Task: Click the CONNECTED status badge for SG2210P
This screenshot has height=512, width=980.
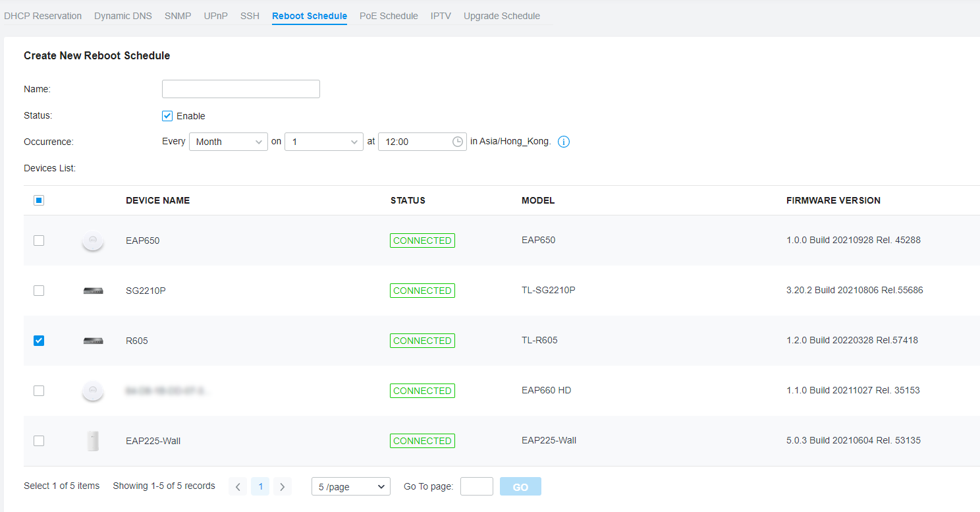Action: pyautogui.click(x=422, y=290)
